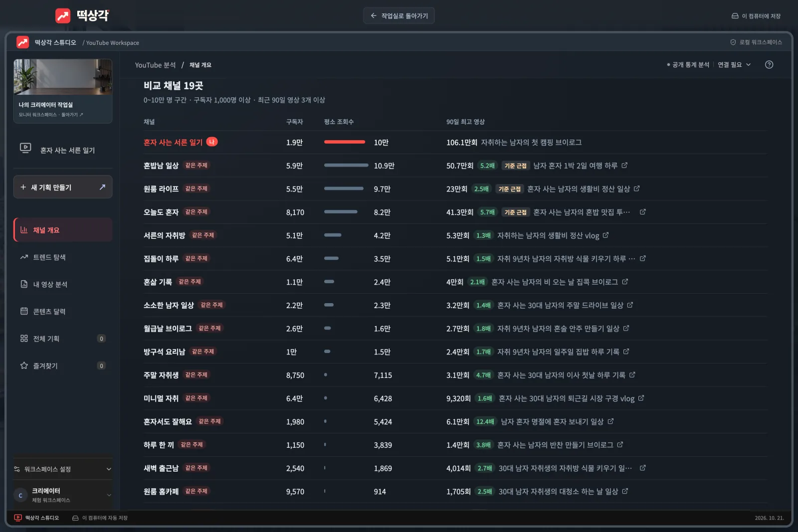Select 내 영상 분석 menu item
The height and width of the screenshot is (532, 798).
(63, 284)
